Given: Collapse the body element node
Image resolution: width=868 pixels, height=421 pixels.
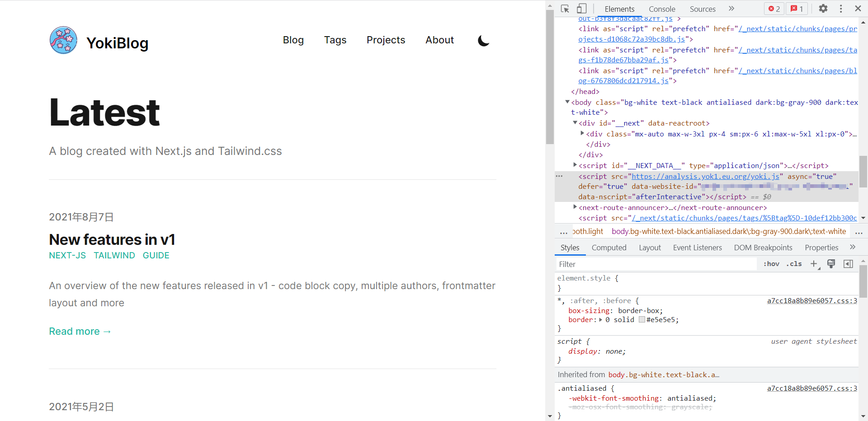Looking at the screenshot, I should pos(567,102).
